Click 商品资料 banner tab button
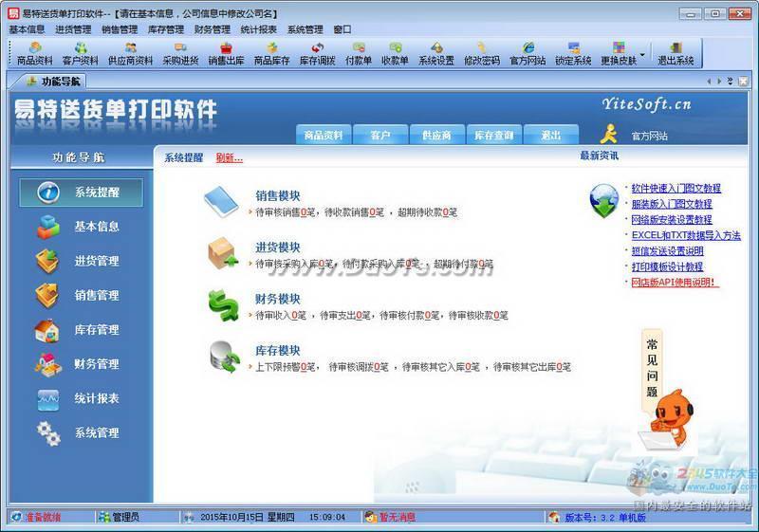 [324, 135]
